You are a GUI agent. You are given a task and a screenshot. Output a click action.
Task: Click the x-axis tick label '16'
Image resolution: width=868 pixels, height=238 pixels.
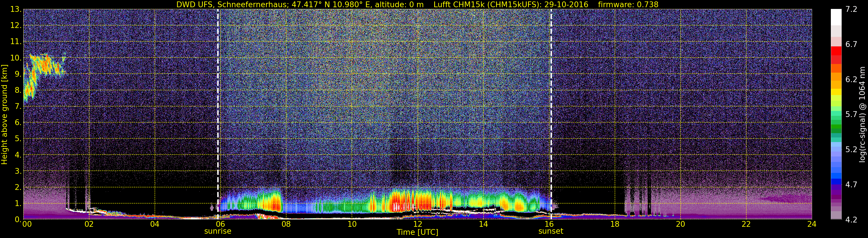549,224
